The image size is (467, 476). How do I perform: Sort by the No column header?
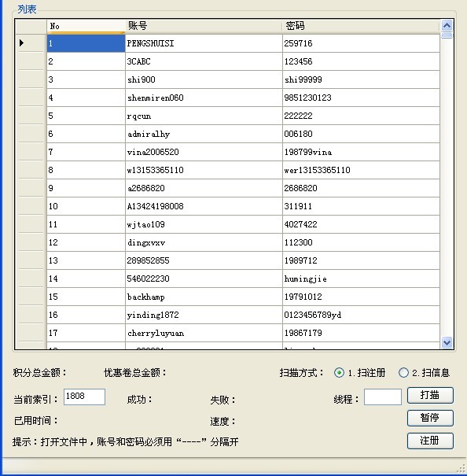(86, 26)
